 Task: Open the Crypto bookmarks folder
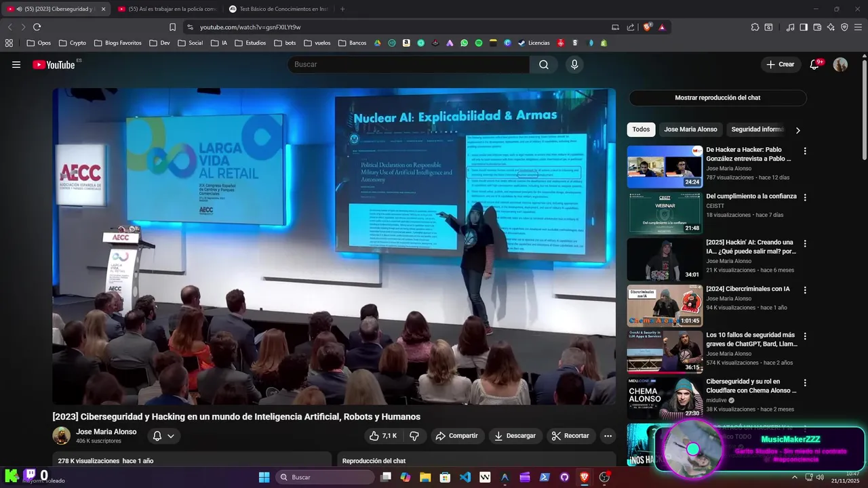(73, 43)
